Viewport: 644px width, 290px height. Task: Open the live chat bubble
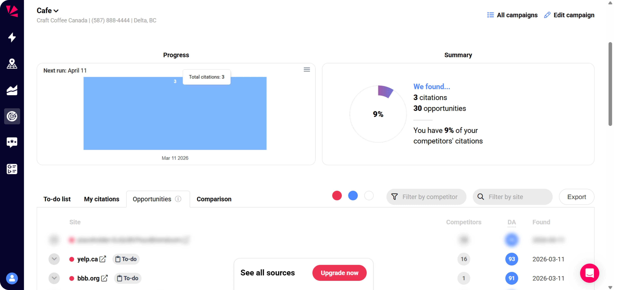[x=589, y=273]
